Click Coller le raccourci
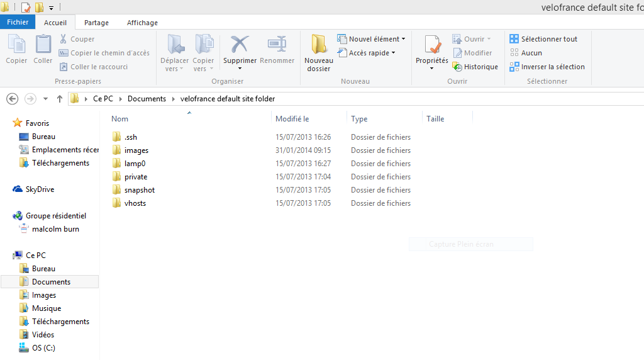The image size is (644, 360). pos(94,67)
